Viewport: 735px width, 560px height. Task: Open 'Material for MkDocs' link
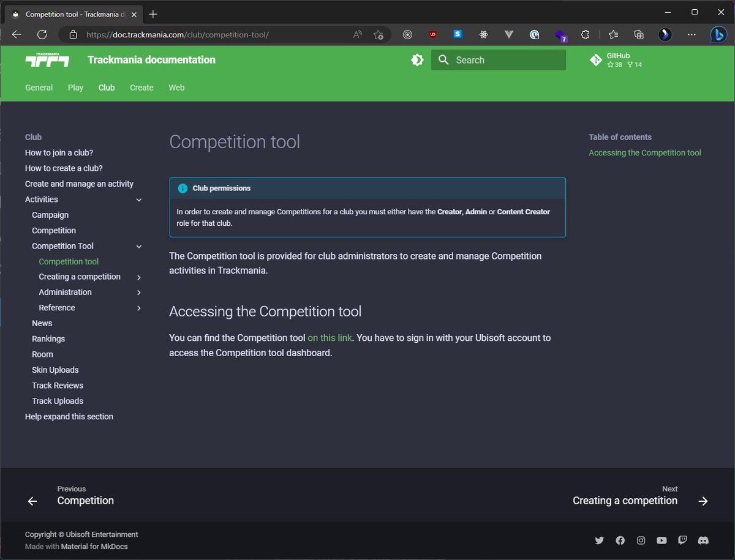click(94, 547)
